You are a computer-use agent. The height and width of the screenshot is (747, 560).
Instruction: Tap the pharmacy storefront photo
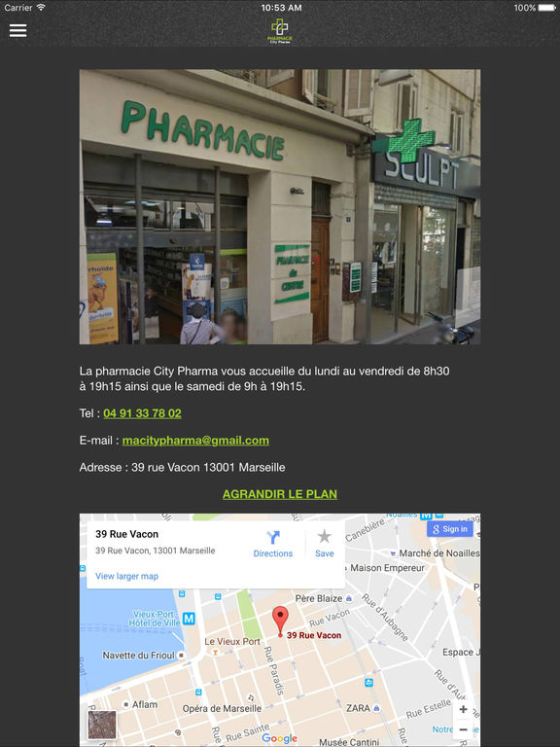[280, 207]
